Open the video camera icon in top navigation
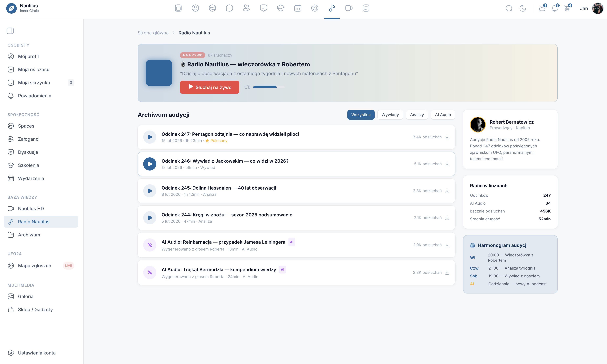The width and height of the screenshot is (607, 364). (349, 8)
